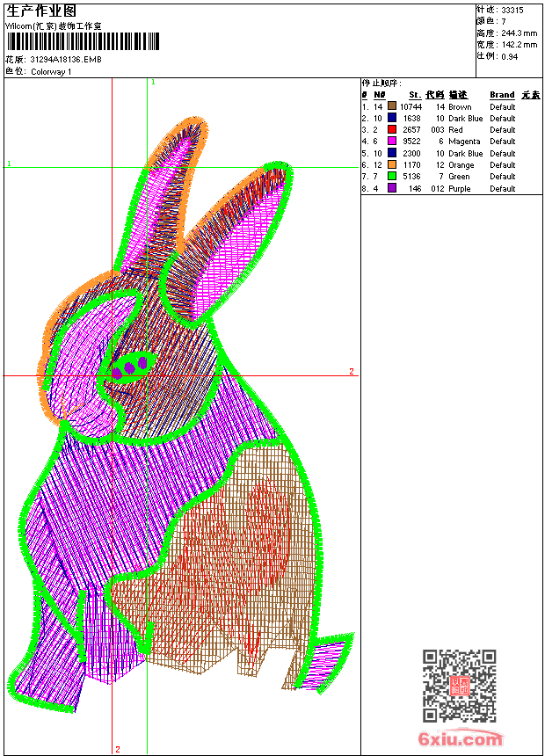
Task: Click the Dark Blue swatch in row 2
Action: [x=392, y=118]
